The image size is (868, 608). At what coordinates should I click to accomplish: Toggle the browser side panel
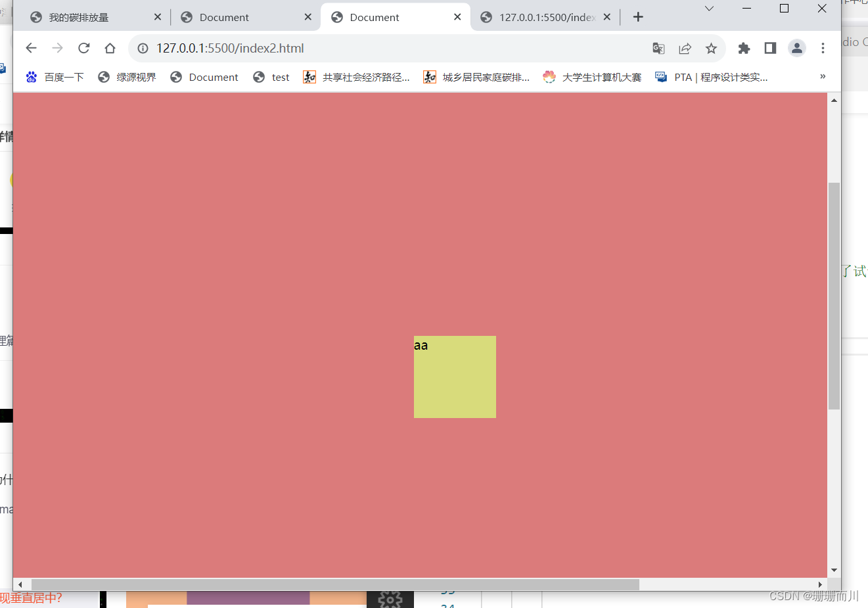click(x=770, y=48)
